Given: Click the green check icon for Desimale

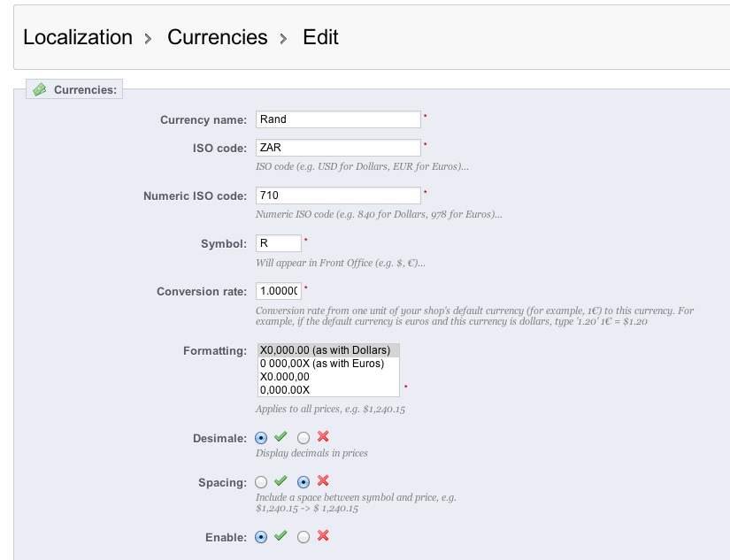Looking at the screenshot, I should coord(280,437).
